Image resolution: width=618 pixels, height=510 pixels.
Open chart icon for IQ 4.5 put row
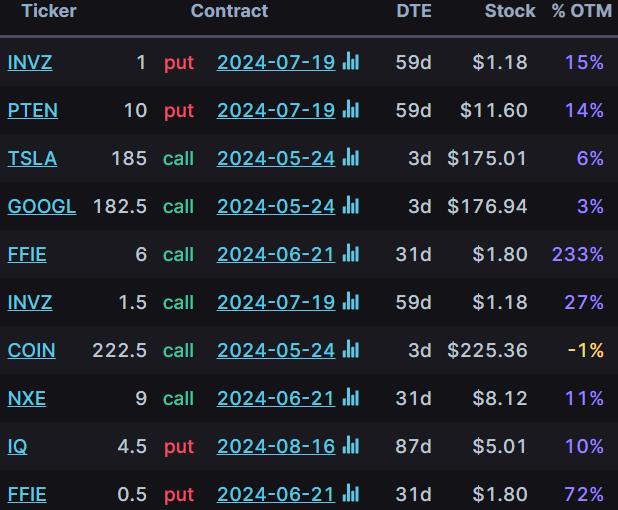click(351, 446)
